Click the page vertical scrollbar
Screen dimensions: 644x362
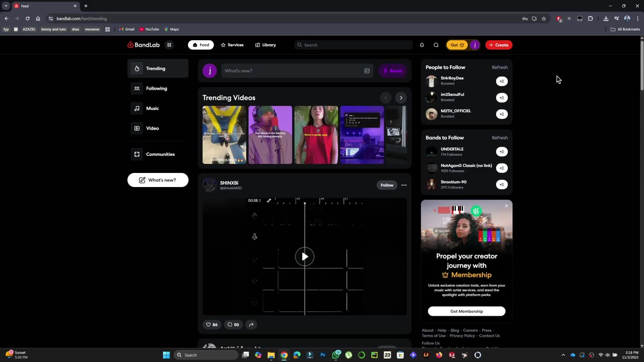[x=641, y=65]
